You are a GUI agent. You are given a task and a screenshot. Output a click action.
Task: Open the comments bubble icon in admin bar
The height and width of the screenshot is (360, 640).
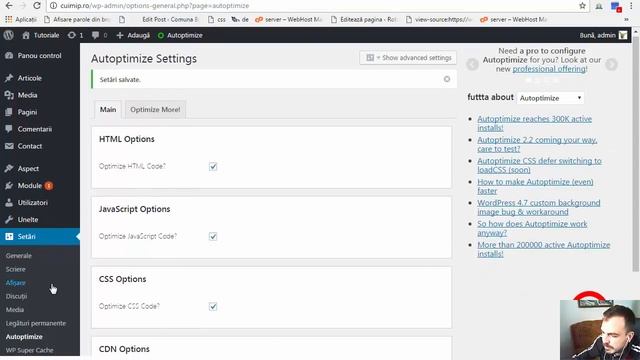95,35
